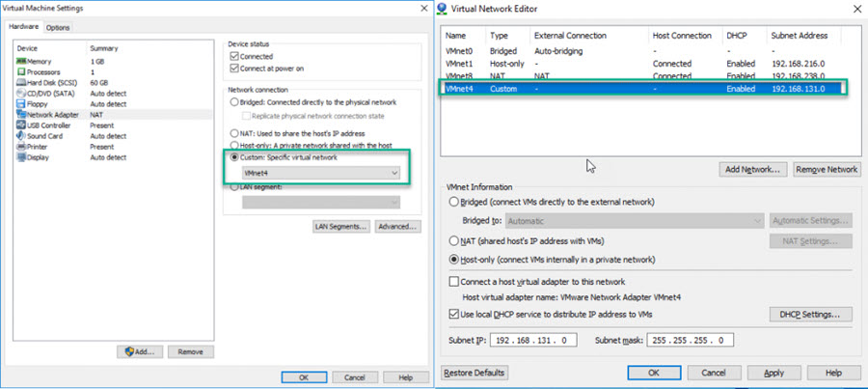
Task: Select the LAN segment radio button
Action: pos(234,186)
